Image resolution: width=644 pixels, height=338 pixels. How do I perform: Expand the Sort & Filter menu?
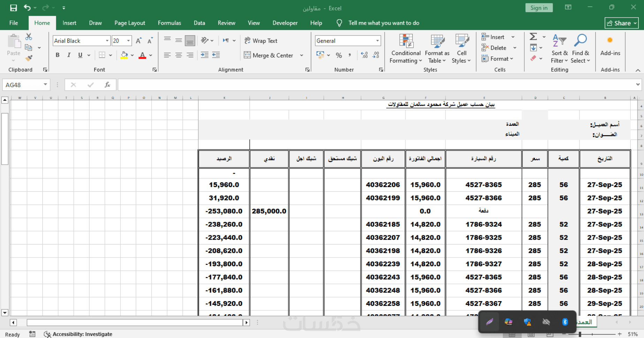tap(559, 49)
